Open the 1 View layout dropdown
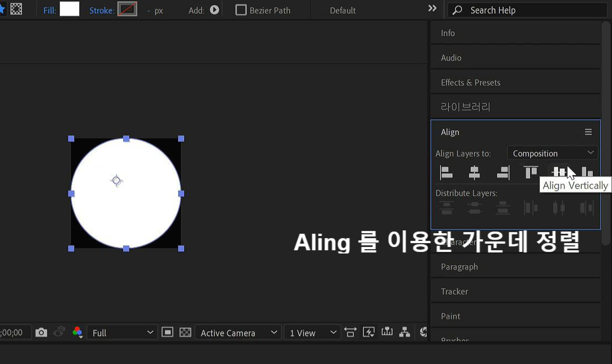 (x=312, y=333)
